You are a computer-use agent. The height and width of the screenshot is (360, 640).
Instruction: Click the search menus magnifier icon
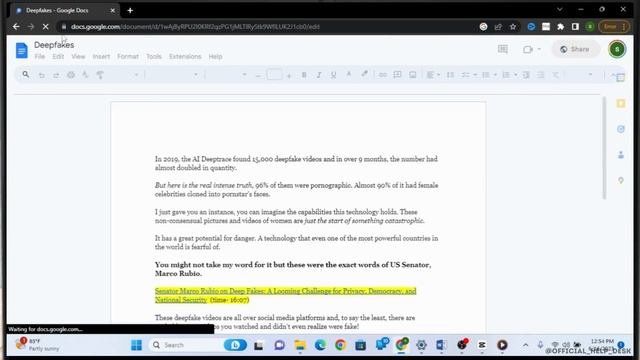point(26,75)
